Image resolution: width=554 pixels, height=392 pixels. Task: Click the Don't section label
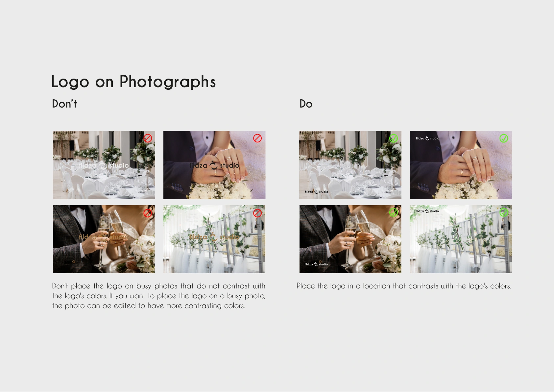tap(64, 104)
